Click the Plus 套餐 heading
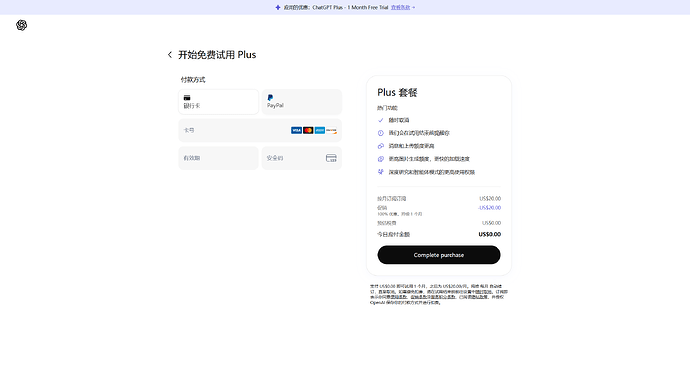The height and width of the screenshot is (375, 690). pos(397,92)
